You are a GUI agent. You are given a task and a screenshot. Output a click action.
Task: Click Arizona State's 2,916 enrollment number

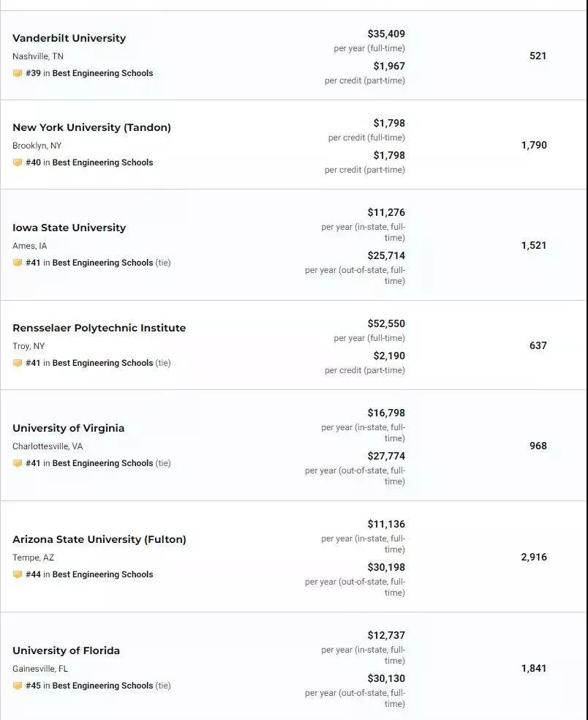(x=534, y=557)
